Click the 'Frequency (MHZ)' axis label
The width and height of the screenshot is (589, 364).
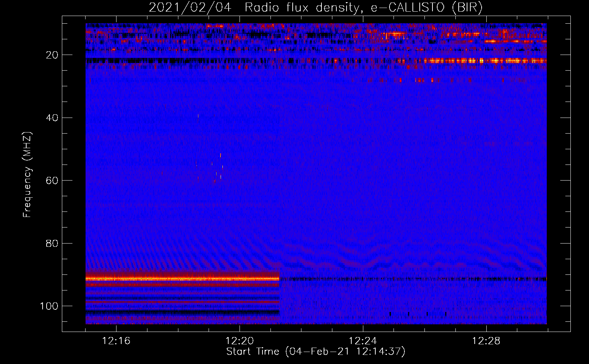click(x=27, y=175)
